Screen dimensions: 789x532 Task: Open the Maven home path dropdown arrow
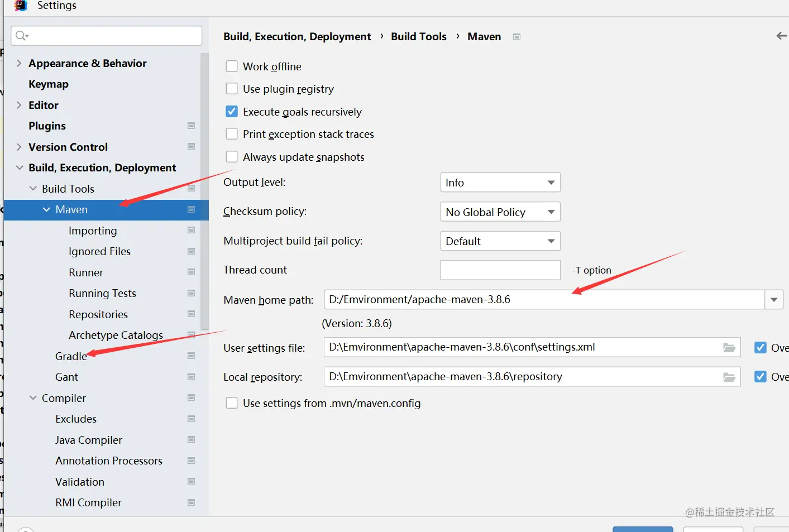click(774, 300)
